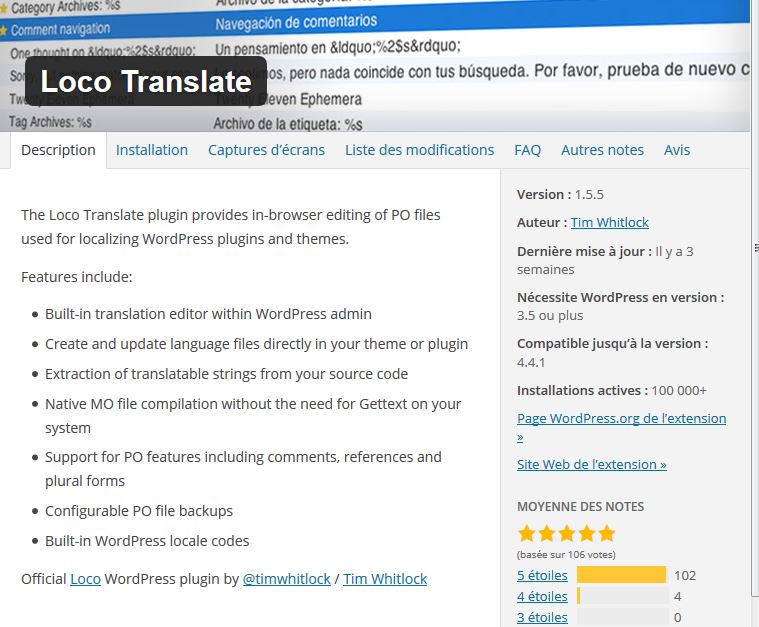This screenshot has width=759, height=627.
Task: Open the Installation tab
Action: click(152, 150)
